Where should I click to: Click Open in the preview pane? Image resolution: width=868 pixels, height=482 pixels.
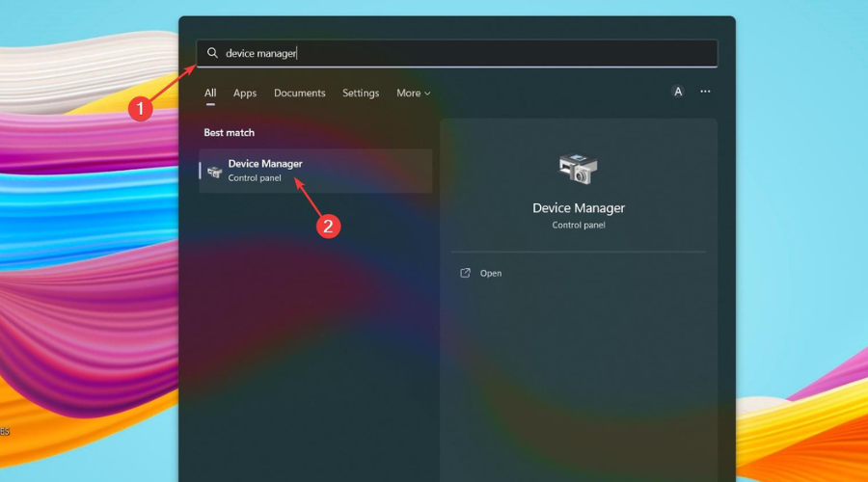pos(491,274)
